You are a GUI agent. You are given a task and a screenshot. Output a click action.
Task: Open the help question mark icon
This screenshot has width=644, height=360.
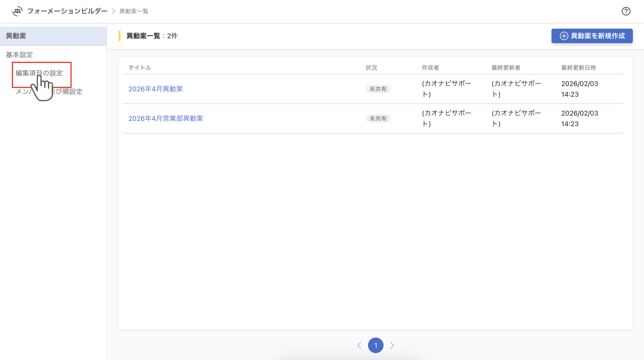(x=626, y=11)
